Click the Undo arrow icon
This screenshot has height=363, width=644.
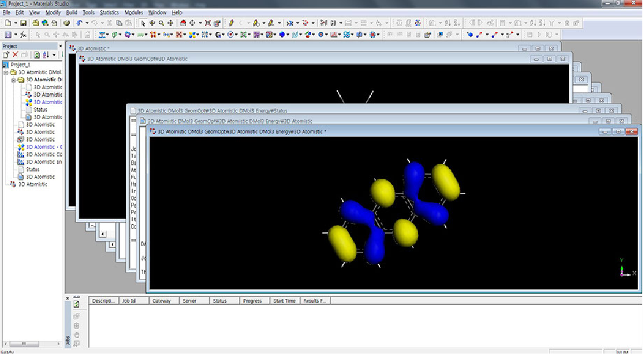click(x=79, y=23)
